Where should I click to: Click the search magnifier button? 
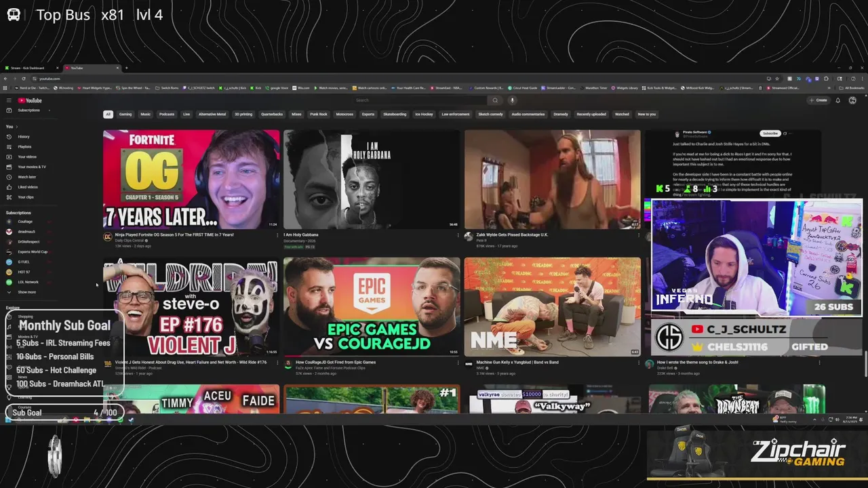[x=495, y=100]
